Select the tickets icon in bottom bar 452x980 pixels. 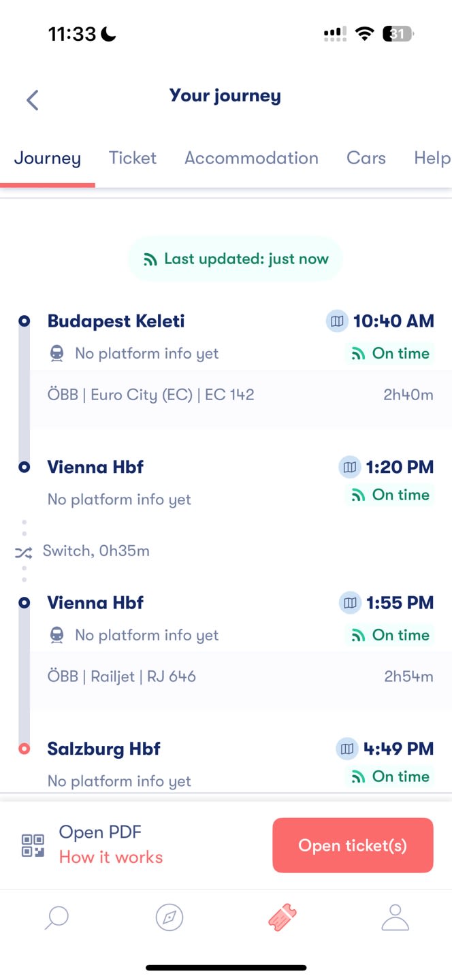coord(282,919)
